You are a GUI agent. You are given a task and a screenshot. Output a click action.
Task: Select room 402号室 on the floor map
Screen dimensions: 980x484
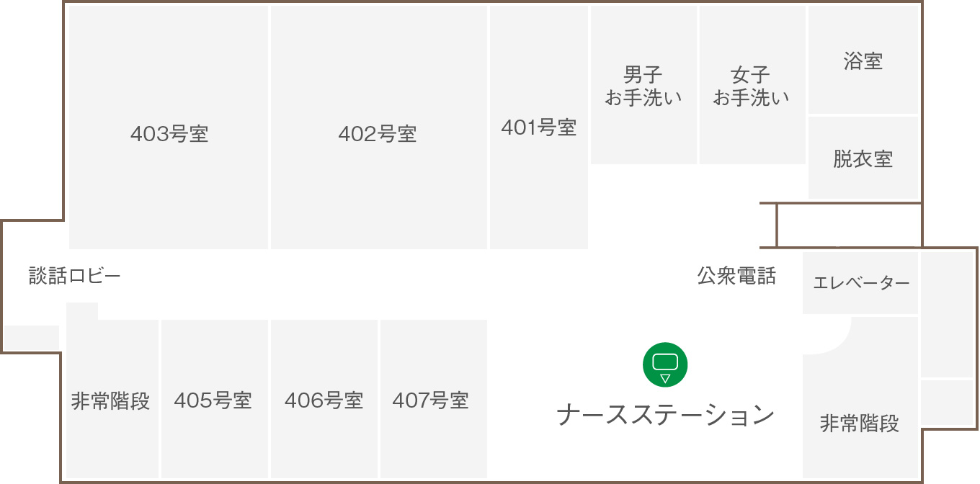click(x=378, y=134)
